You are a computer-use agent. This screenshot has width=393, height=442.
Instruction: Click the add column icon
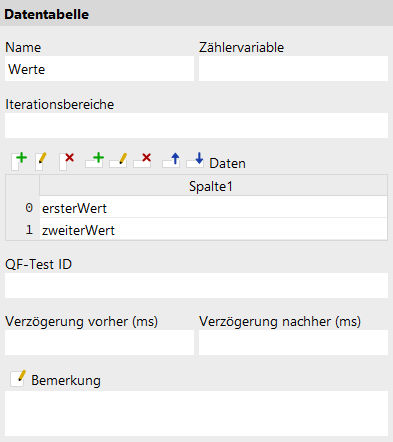pyautogui.click(x=19, y=161)
